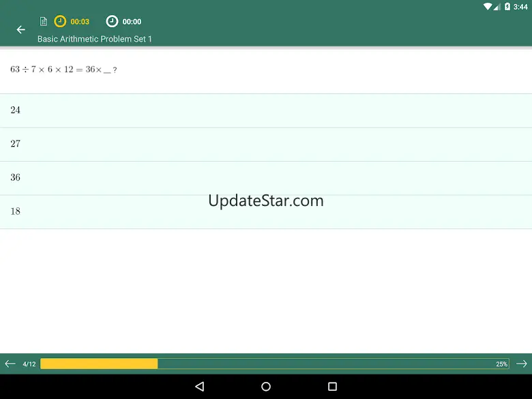Tap the Basic Arithmetic Problem Set 1 title

point(95,39)
